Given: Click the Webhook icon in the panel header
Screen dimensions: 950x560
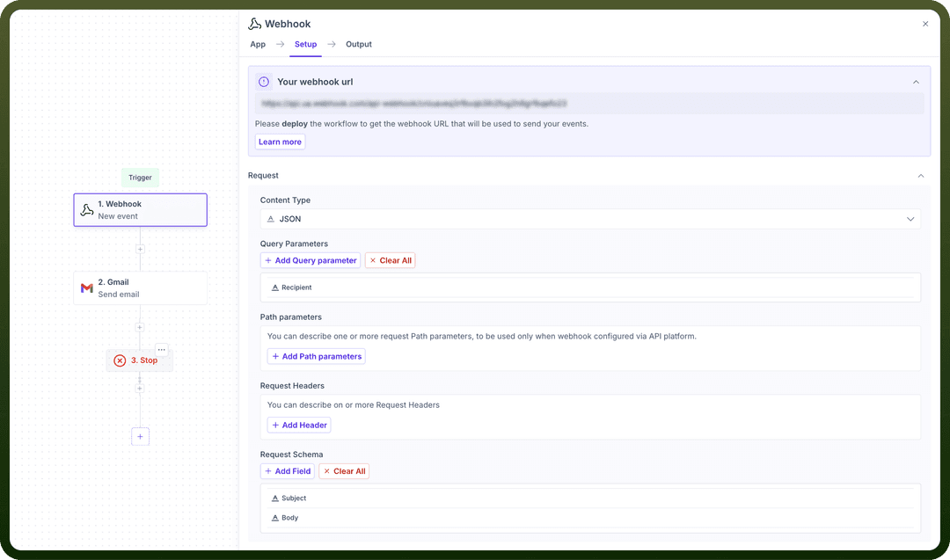Looking at the screenshot, I should tap(254, 24).
